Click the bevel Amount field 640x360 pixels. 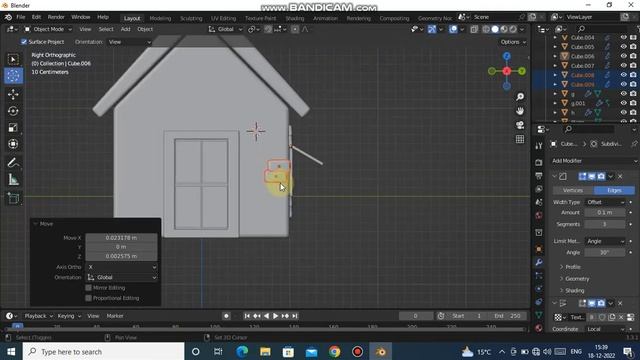(605, 212)
